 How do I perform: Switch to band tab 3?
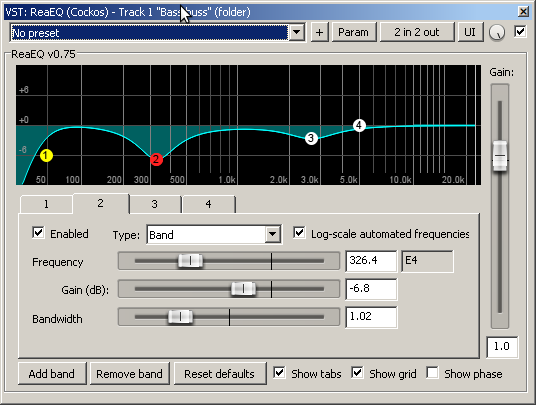coord(155,204)
